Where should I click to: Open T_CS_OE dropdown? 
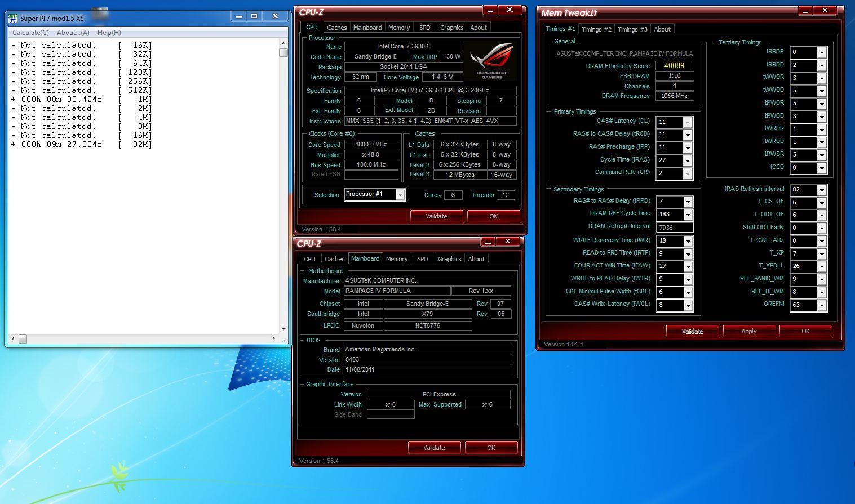tap(822, 203)
